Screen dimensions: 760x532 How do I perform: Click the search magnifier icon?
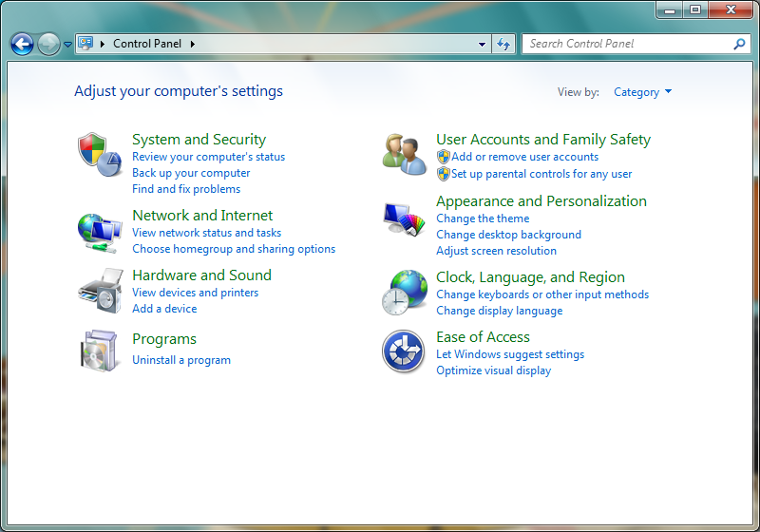tap(740, 44)
